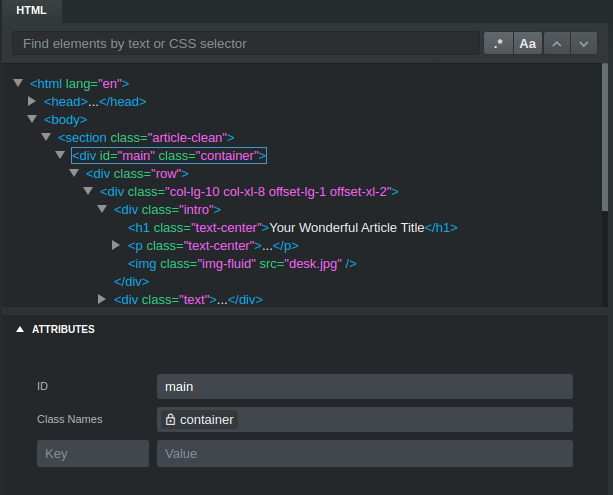This screenshot has width=613, height=495.
Task: Toggle match case Aa button
Action: tap(527, 44)
